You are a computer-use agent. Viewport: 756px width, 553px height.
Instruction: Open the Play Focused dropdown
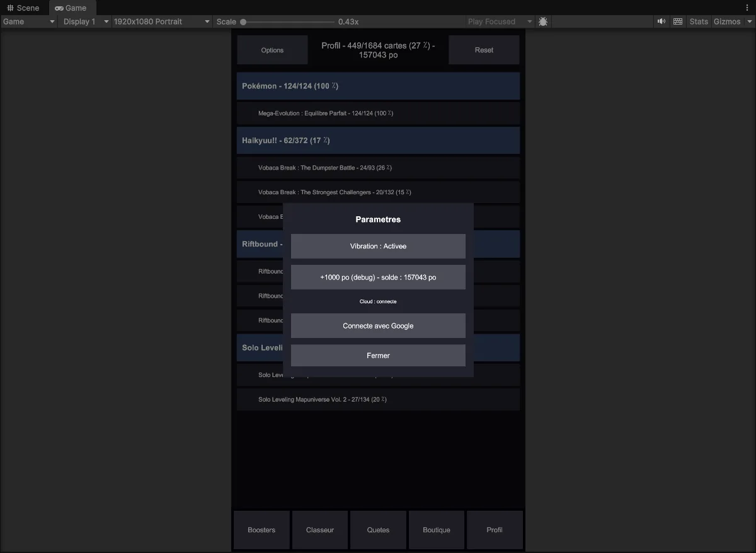click(x=500, y=21)
